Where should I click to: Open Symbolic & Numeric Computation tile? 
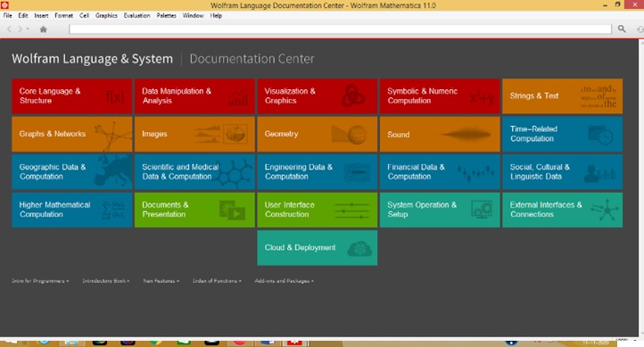coord(440,96)
